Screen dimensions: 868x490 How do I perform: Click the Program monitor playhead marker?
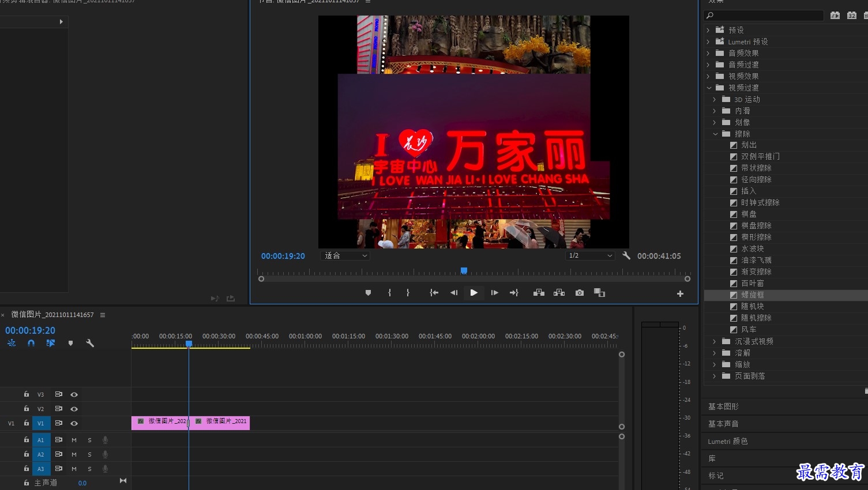(x=464, y=270)
